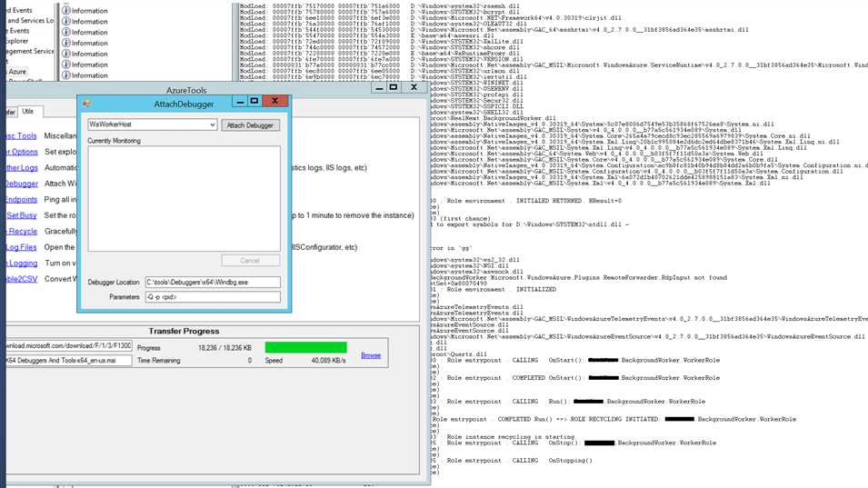Click the '40,089 KB/s' speed value
The height and width of the screenshot is (488, 868).
tap(328, 361)
